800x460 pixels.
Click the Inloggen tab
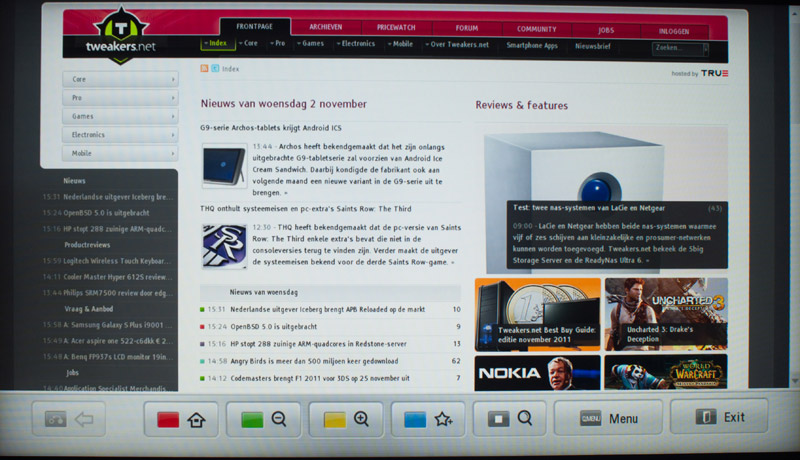pyautogui.click(x=673, y=32)
